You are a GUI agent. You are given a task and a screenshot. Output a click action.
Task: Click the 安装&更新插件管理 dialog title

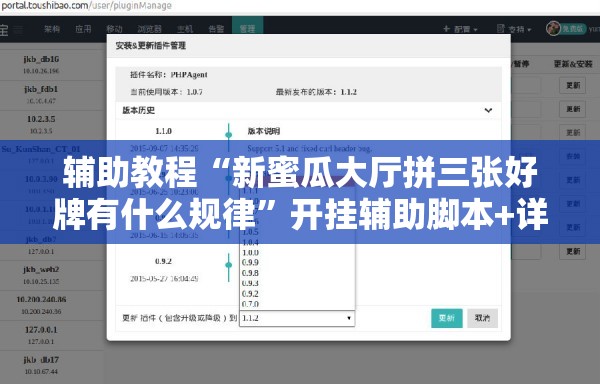tap(151, 46)
